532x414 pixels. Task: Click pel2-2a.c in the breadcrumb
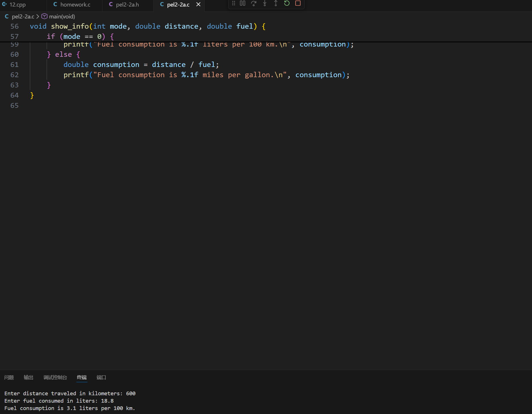pyautogui.click(x=23, y=16)
